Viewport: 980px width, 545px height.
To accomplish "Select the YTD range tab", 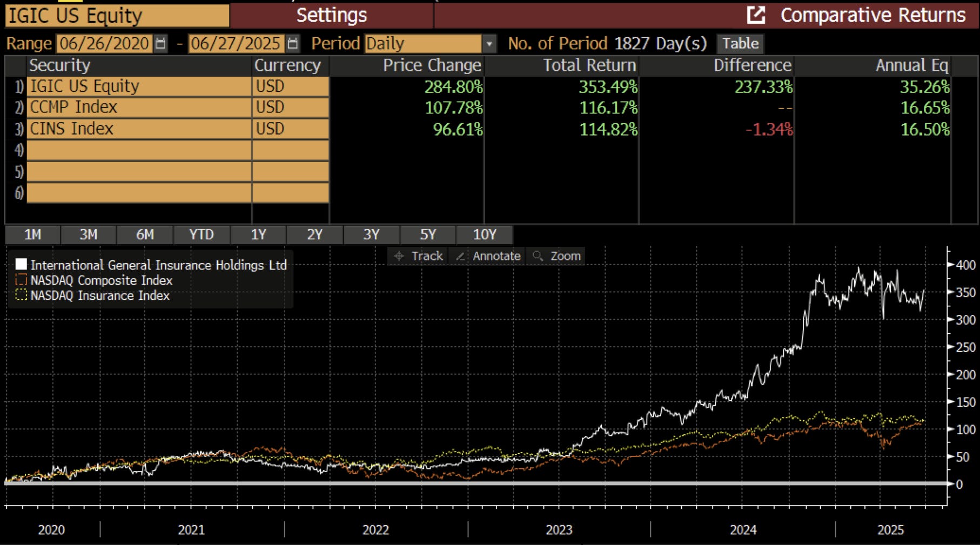I will (202, 235).
